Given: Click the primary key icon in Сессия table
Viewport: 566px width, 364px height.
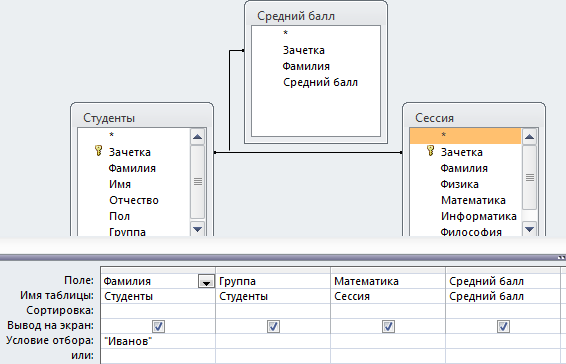Looking at the screenshot, I should (x=430, y=151).
